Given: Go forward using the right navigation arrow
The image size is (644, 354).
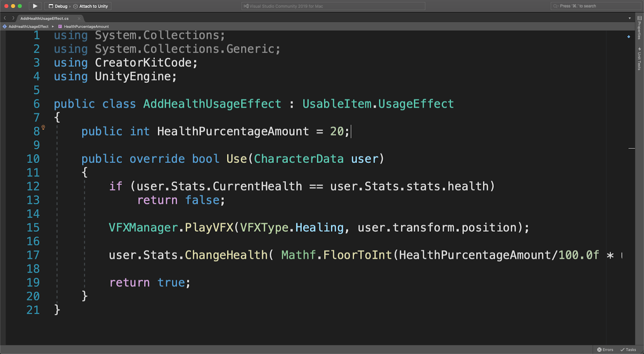Looking at the screenshot, I should point(13,18).
